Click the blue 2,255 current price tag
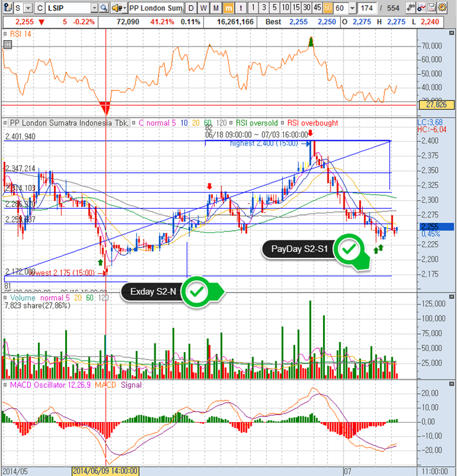457x476 pixels. point(437,226)
